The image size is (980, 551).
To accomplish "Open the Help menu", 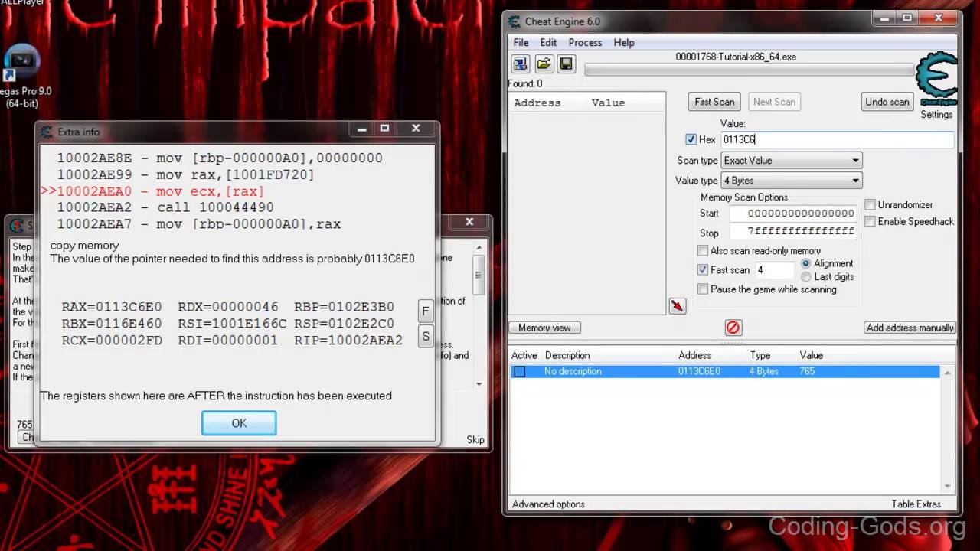I will point(624,42).
